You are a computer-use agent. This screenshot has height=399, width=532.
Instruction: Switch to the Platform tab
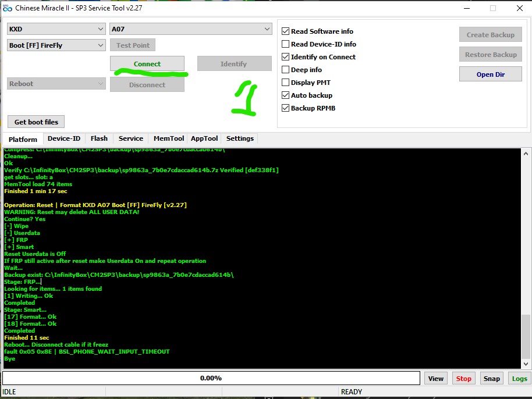point(23,140)
